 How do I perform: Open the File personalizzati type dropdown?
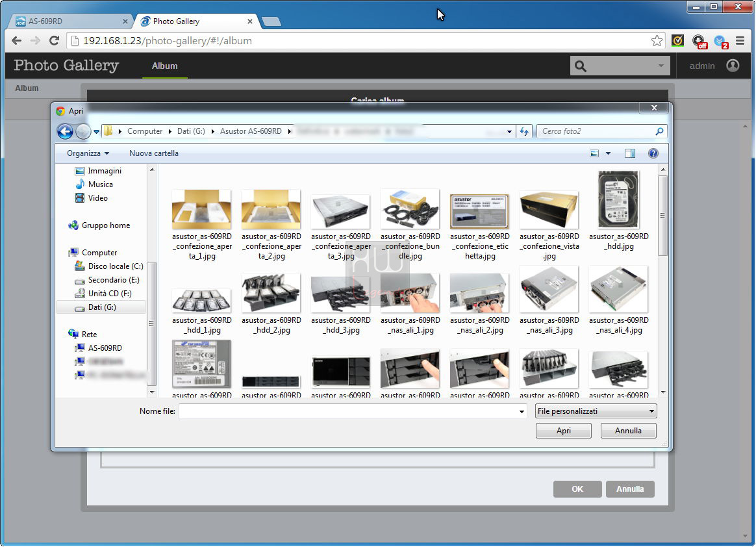coord(596,411)
